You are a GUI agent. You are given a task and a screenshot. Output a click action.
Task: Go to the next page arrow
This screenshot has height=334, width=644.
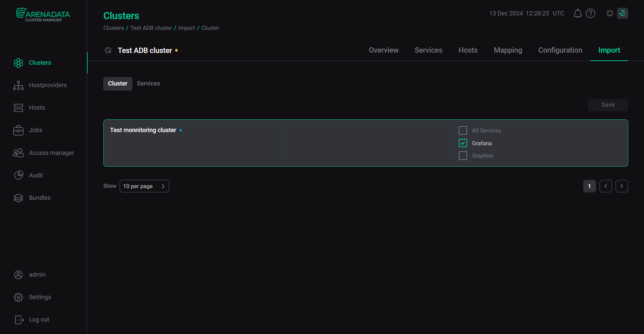622,186
